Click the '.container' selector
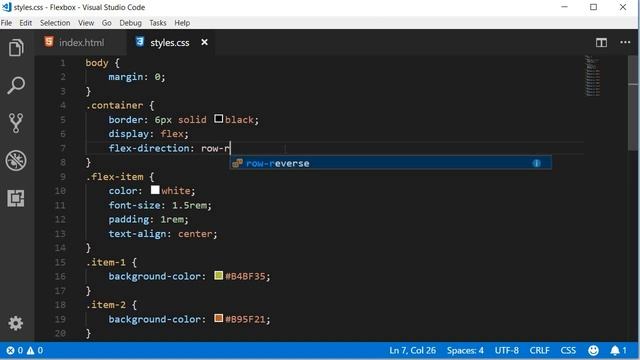The image size is (640, 360). 114,105
